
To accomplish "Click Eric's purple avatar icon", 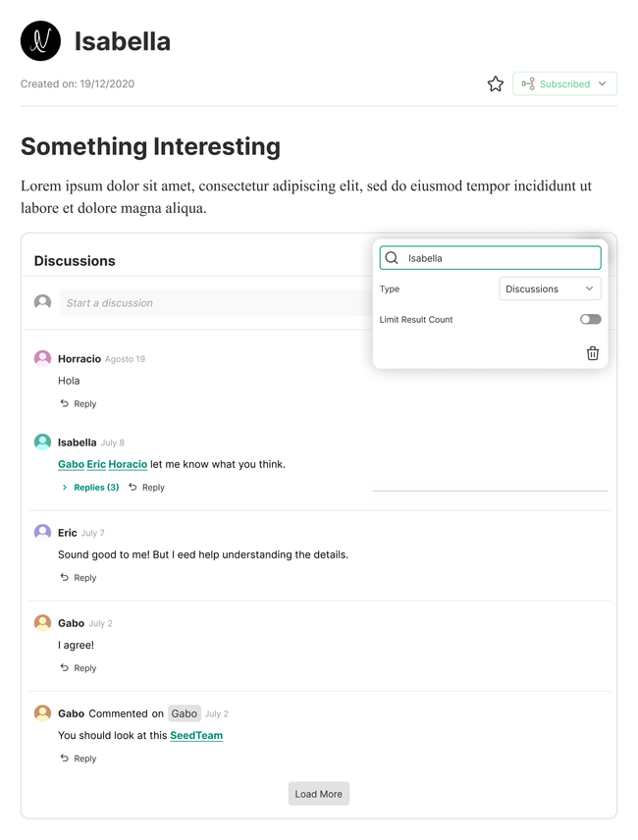I will coord(42,532).
